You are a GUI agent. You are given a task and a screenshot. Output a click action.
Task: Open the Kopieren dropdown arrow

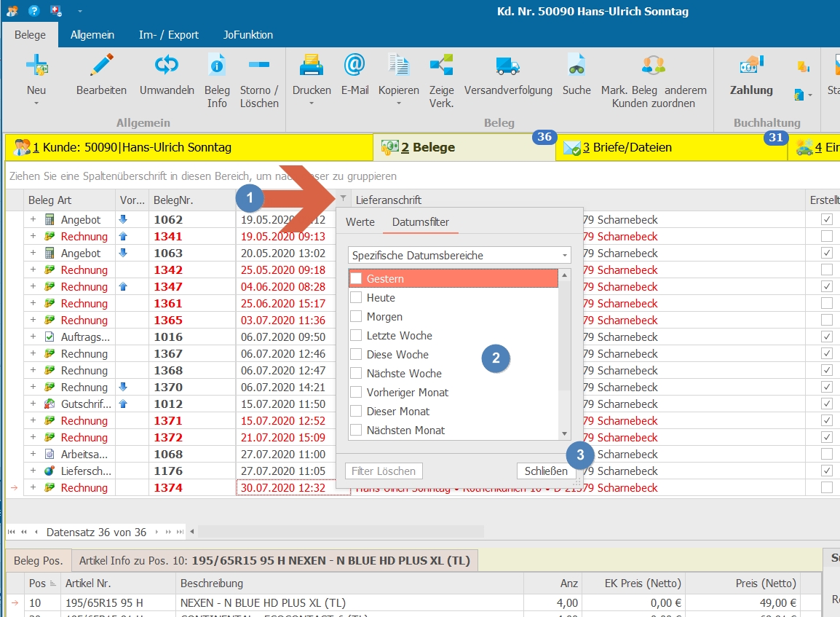399,103
